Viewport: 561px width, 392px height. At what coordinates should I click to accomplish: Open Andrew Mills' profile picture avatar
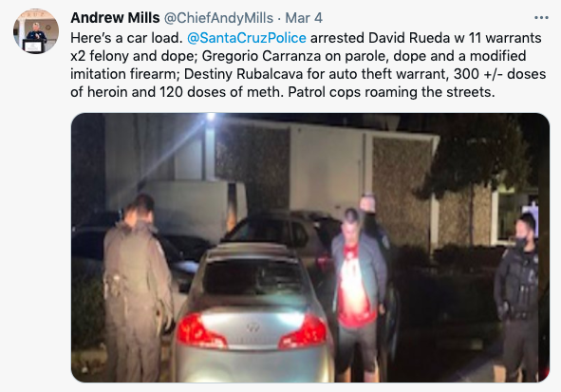36,31
